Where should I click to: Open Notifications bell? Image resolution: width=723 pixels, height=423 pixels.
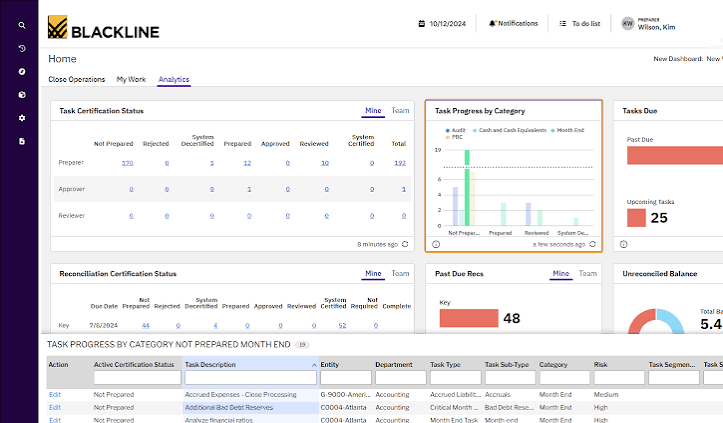click(x=513, y=23)
